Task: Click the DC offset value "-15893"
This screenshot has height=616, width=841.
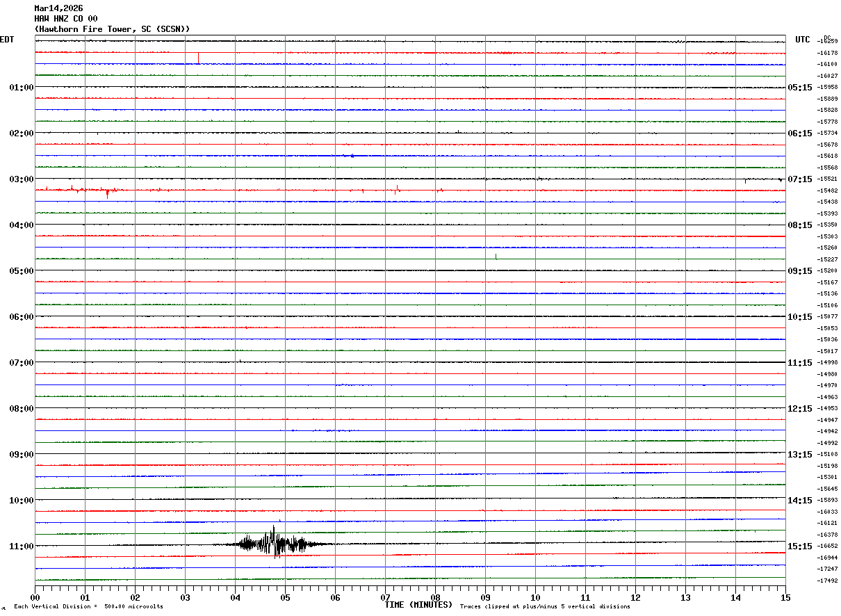Action: [x=827, y=501]
